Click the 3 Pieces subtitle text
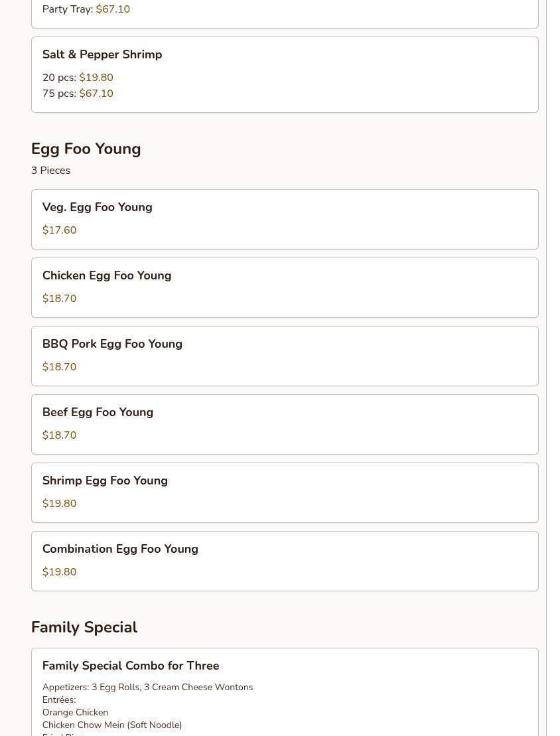This screenshot has height=736, width=560. tap(50, 171)
